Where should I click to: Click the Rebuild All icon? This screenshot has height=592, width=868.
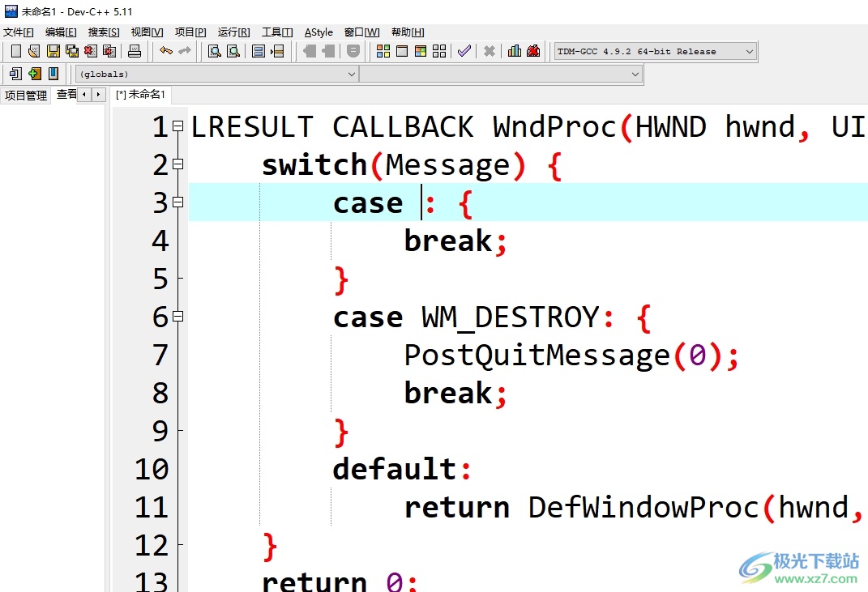(x=439, y=52)
